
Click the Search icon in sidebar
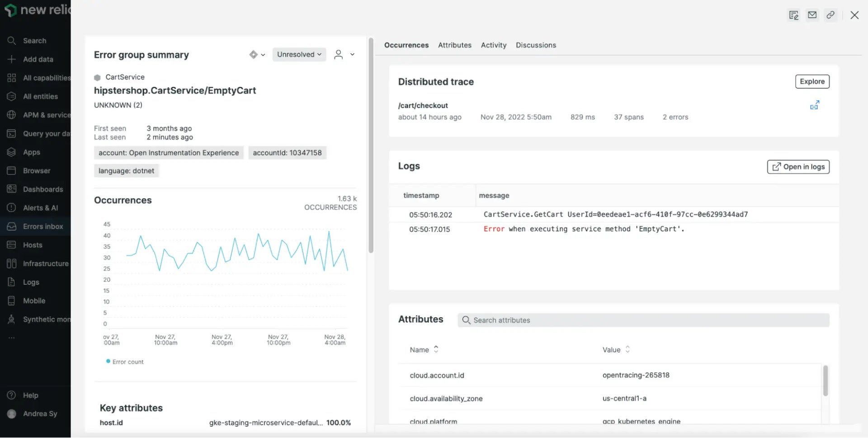coord(11,40)
